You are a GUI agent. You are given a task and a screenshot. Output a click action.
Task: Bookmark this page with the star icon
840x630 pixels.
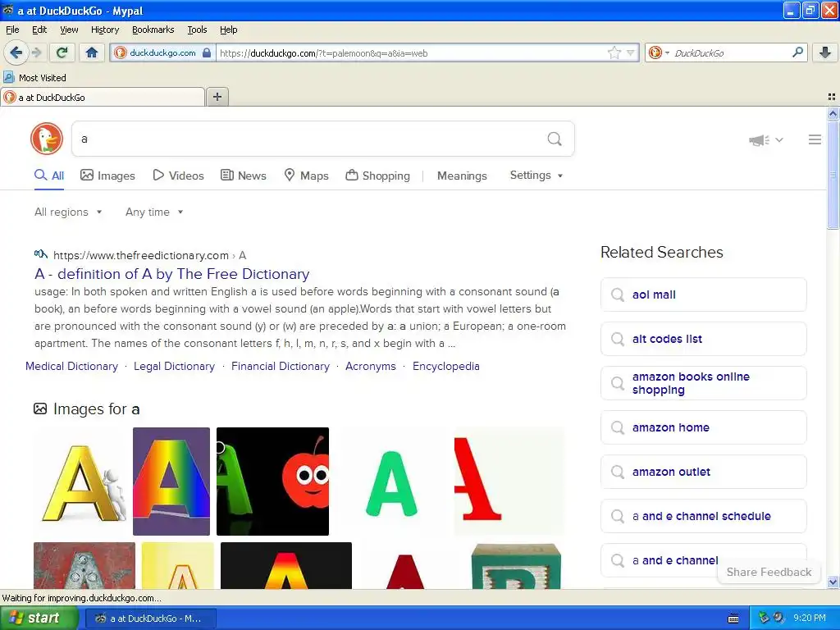pos(614,52)
